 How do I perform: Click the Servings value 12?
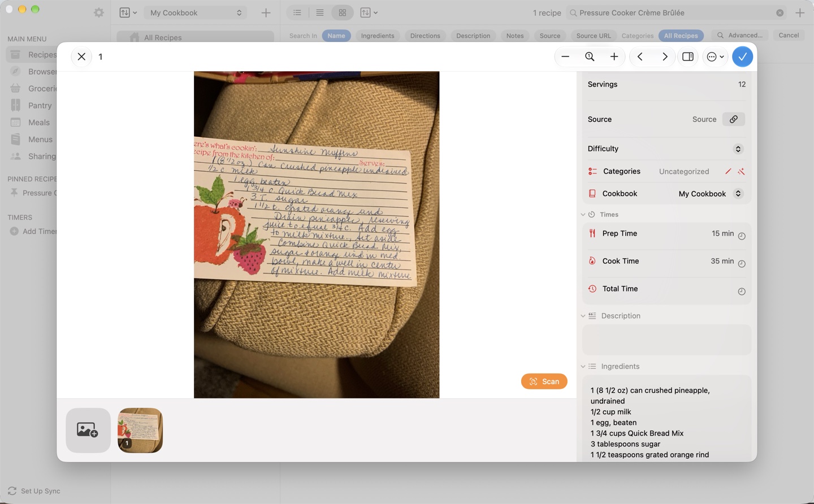click(x=742, y=84)
